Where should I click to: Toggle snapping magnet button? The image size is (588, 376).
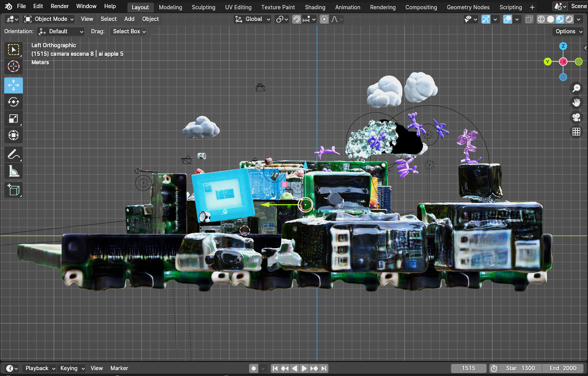point(297,19)
